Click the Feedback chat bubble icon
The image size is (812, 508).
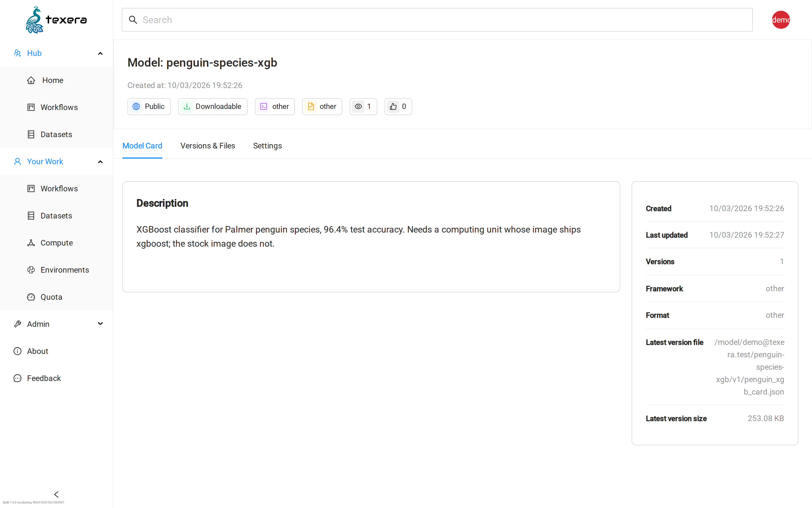[17, 378]
